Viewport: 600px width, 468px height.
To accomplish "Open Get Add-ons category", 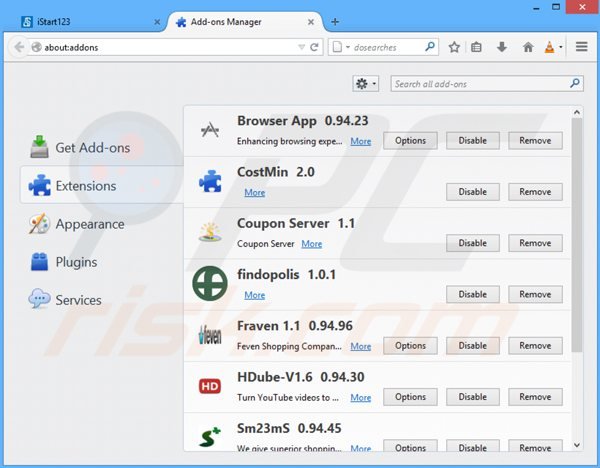I will (102, 148).
